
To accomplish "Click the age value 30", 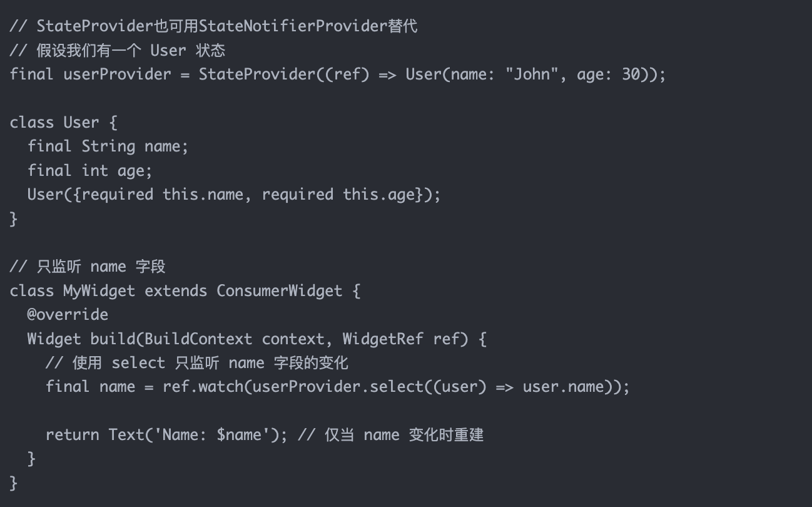I will (631, 74).
